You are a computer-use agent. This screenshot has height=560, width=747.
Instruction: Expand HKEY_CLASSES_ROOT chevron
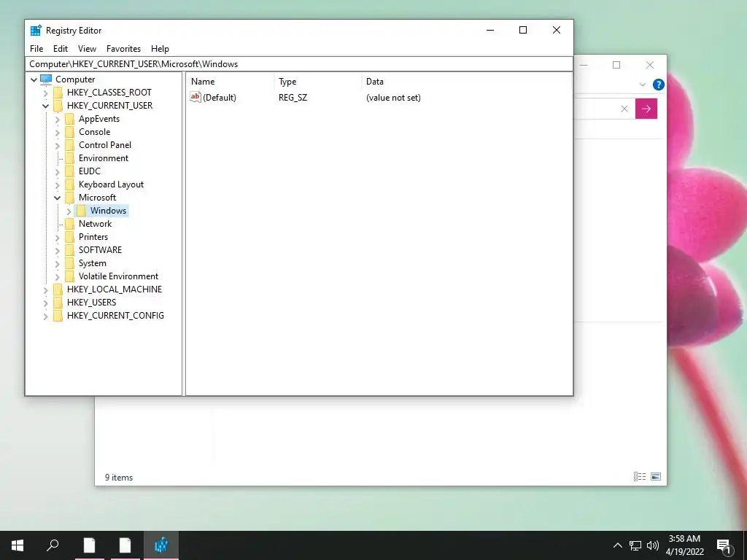click(46, 93)
